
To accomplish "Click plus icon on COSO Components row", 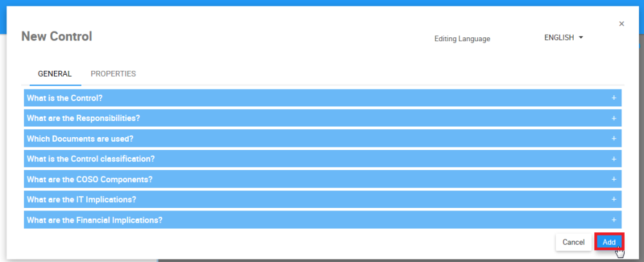I will coord(614,180).
